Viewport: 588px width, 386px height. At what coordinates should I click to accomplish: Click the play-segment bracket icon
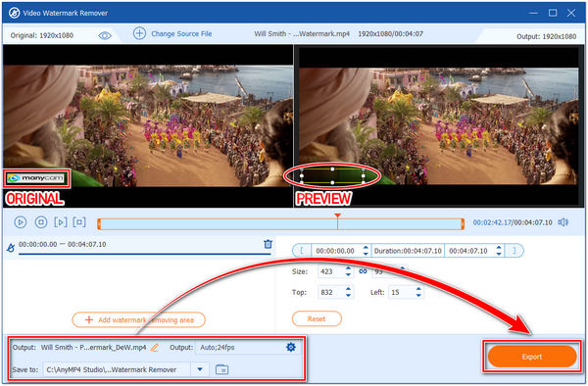coord(61,222)
